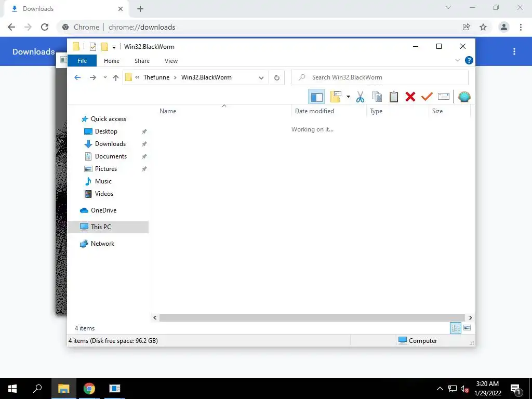Expand the ribbon using the chevron near Help
This screenshot has height=399, width=532.
click(457, 60)
